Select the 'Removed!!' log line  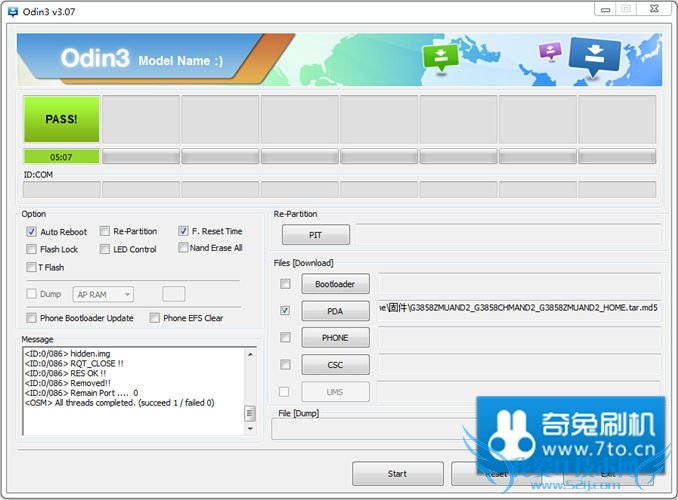pyautogui.click(x=68, y=383)
